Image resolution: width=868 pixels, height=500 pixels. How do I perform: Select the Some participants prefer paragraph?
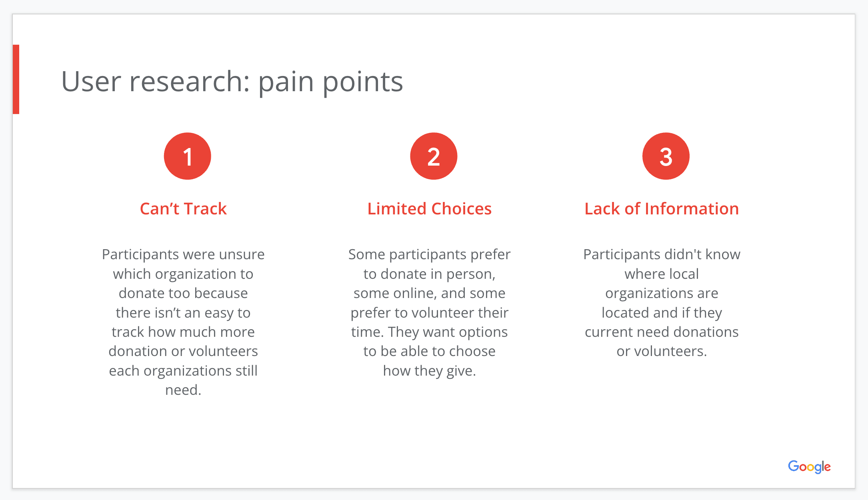tap(430, 312)
